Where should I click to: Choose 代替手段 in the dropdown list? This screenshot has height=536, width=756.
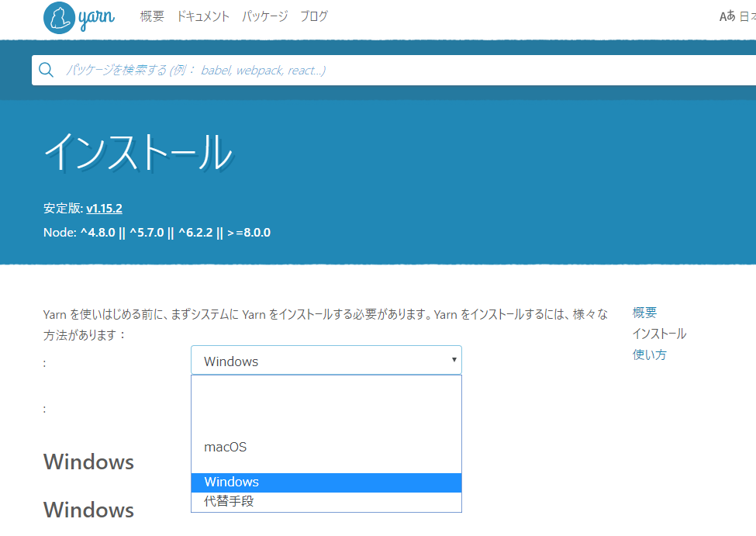326,501
